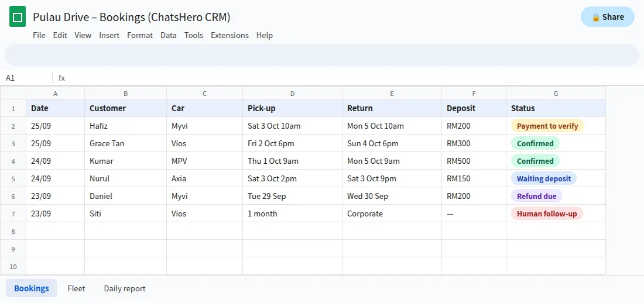Select deposit cell RM300

(474, 144)
